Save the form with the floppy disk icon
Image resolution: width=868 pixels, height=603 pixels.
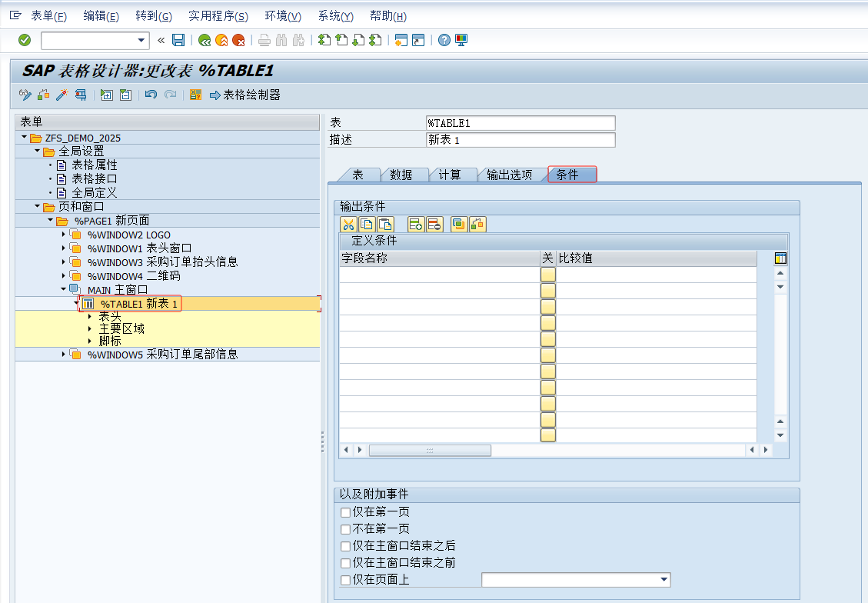(x=178, y=40)
